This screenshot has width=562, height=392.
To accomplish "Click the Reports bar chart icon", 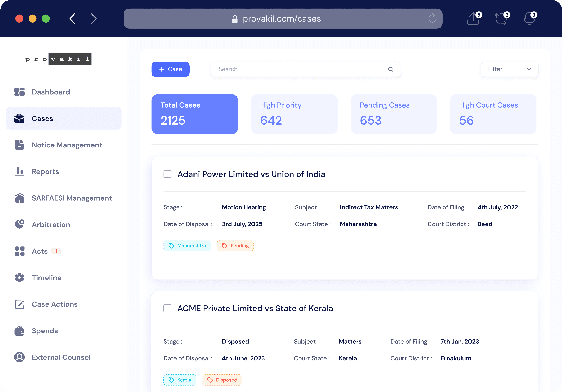I will click(19, 171).
